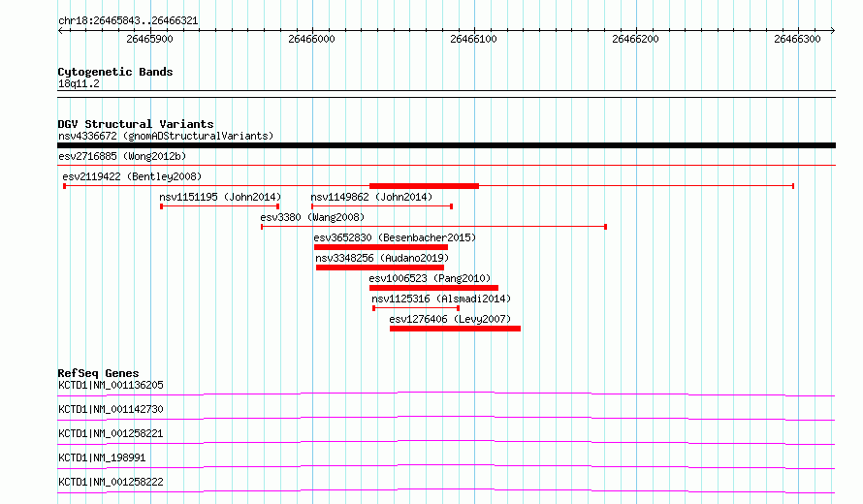Click ruler position label 26466000
The image size is (863, 504).
[x=311, y=39]
